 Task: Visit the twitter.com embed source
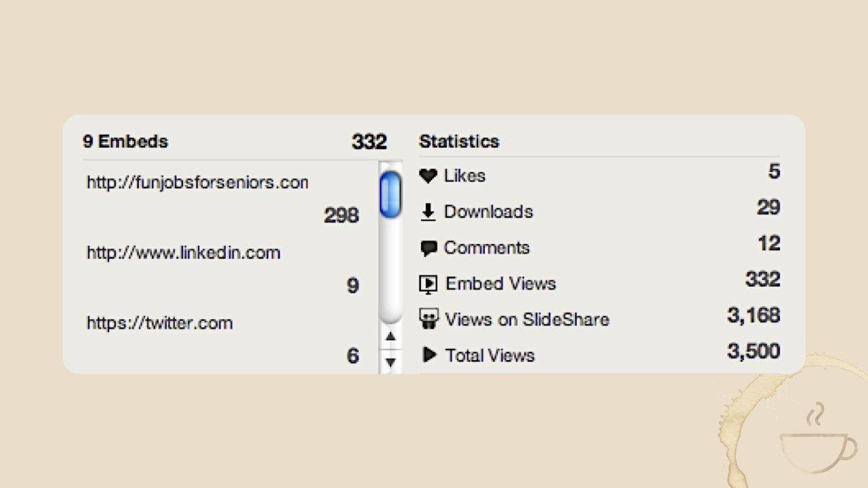click(x=159, y=323)
